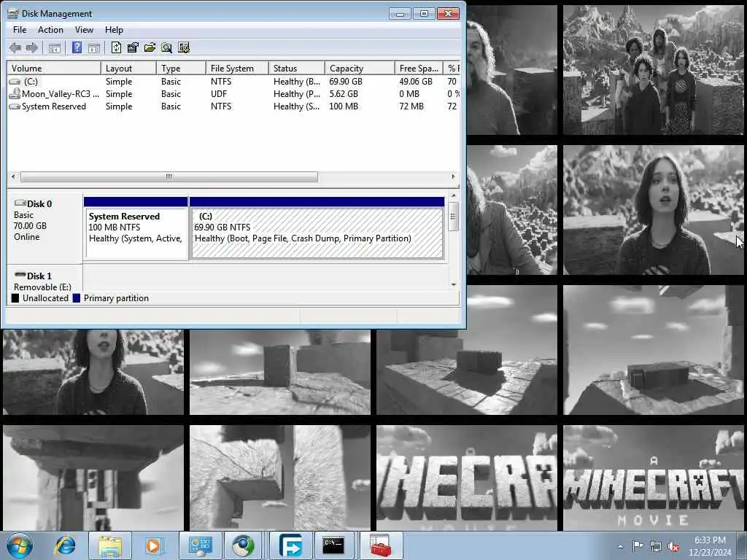This screenshot has height=560, width=747.
Task: Open the taskbar clock showing 6:33 PM
Action: tap(710, 546)
